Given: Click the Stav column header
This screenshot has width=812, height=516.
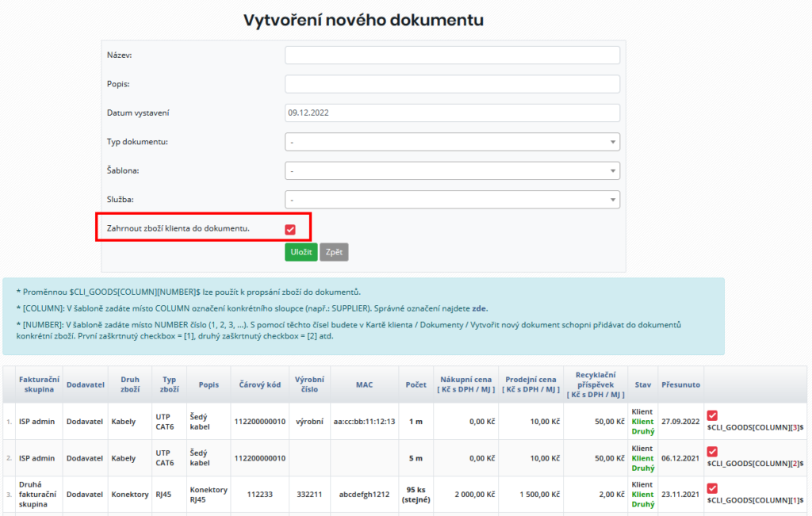Looking at the screenshot, I should point(642,384).
